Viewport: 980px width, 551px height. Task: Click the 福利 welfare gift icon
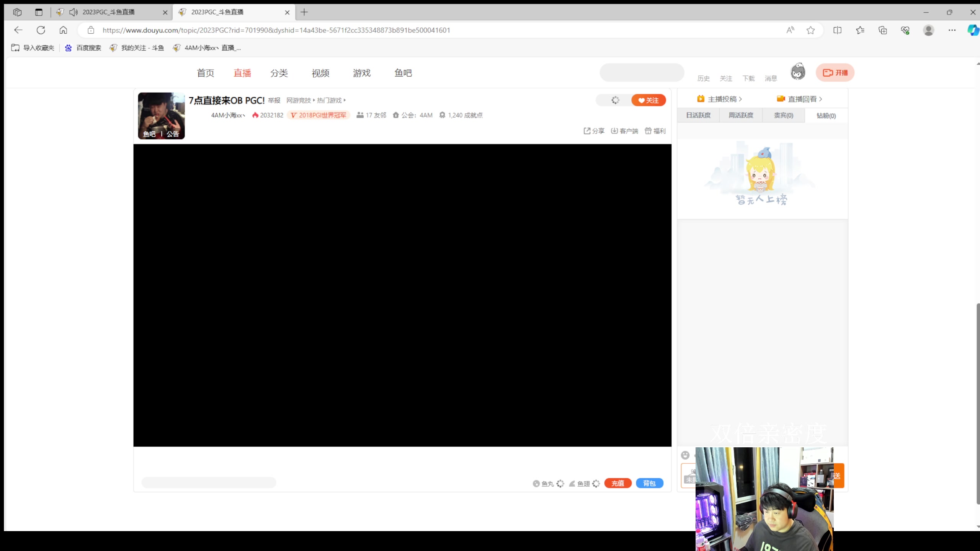655,130
